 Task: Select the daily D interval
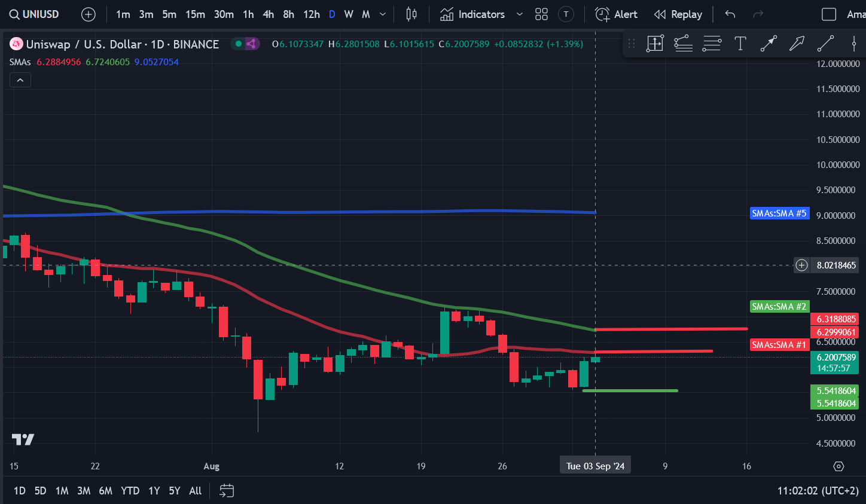332,14
